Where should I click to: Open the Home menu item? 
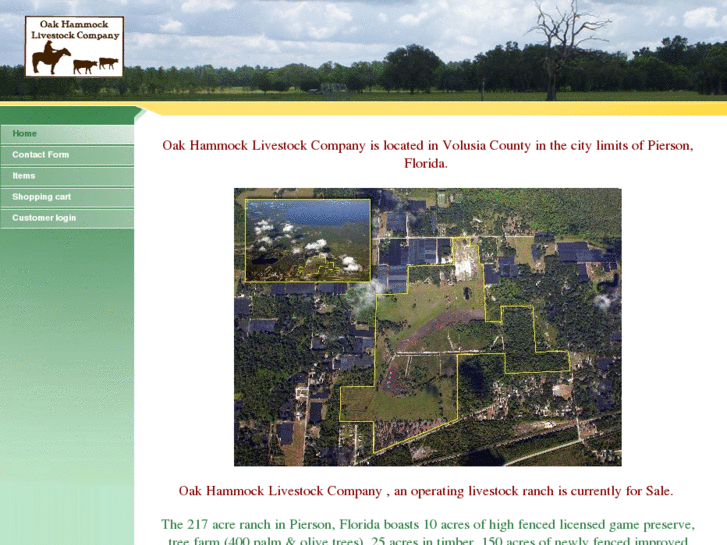(x=67, y=134)
